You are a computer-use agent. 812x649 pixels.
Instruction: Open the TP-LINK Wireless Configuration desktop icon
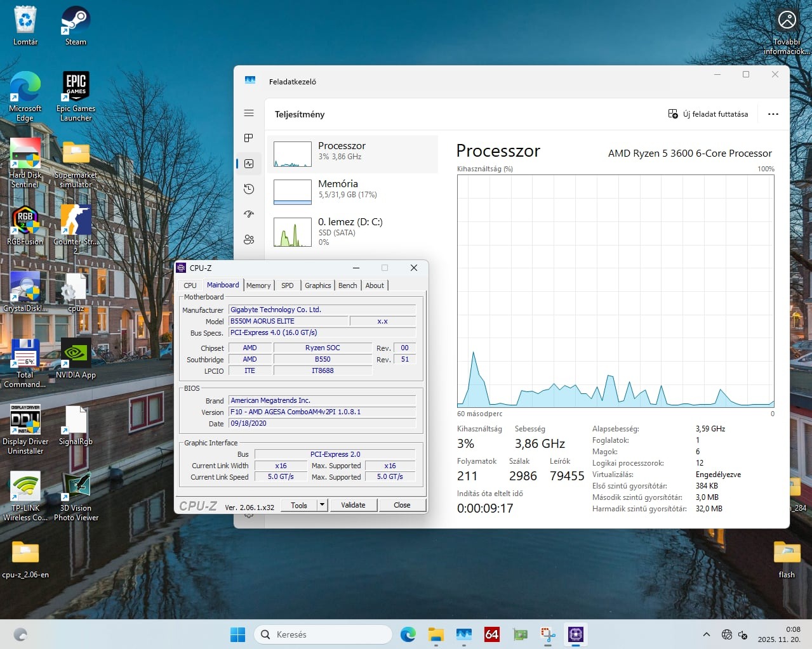[25, 496]
